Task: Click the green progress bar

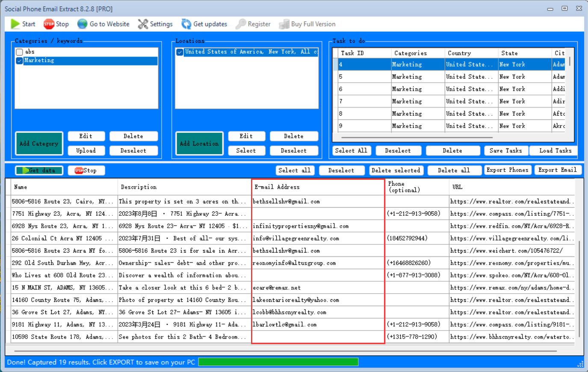Action: pyautogui.click(x=278, y=362)
